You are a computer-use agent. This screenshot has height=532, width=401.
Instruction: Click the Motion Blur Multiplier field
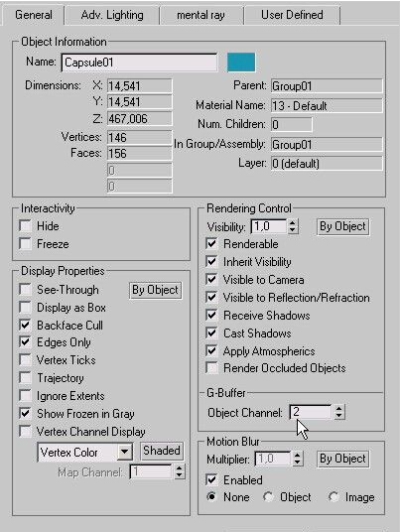tap(273, 459)
